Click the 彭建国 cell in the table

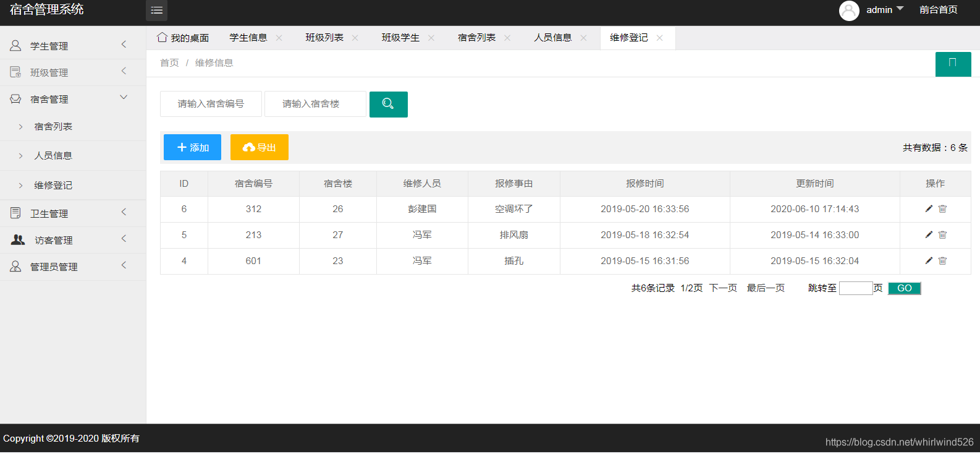point(422,209)
